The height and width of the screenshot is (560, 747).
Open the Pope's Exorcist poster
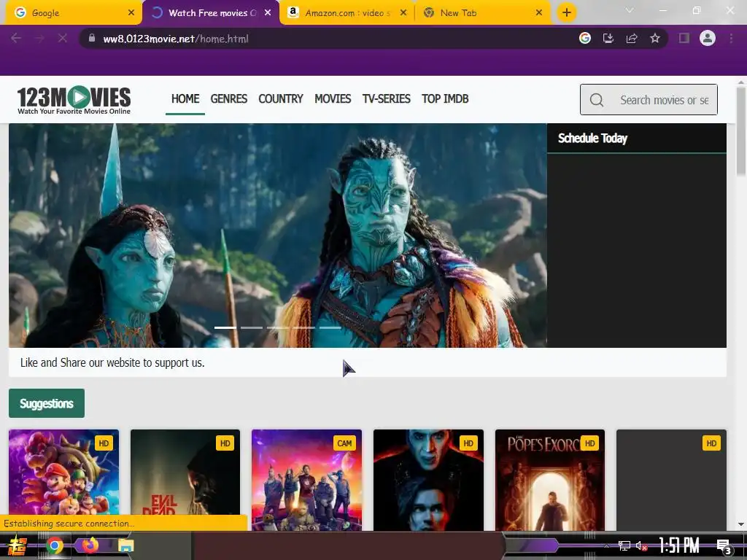(550, 480)
